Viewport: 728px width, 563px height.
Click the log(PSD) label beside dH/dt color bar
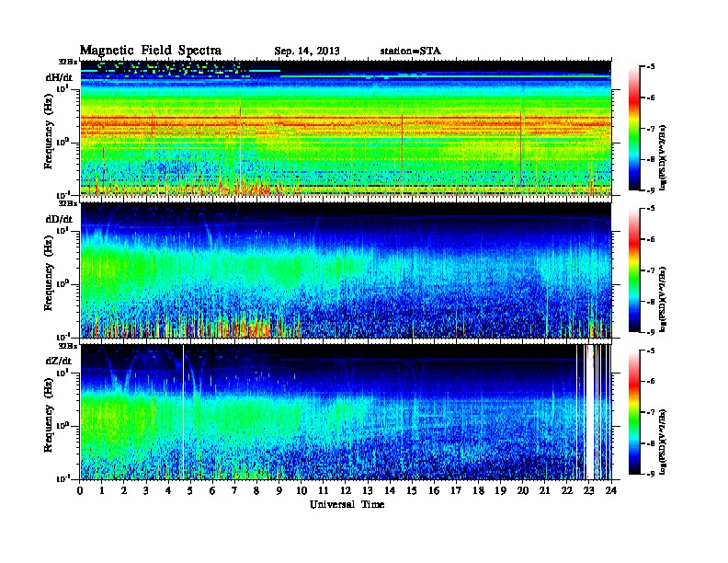point(663,158)
